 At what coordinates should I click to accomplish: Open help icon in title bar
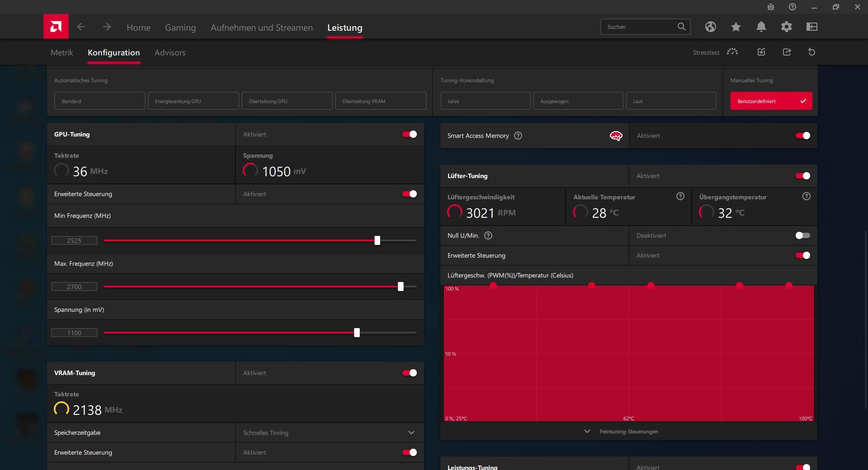tap(793, 7)
